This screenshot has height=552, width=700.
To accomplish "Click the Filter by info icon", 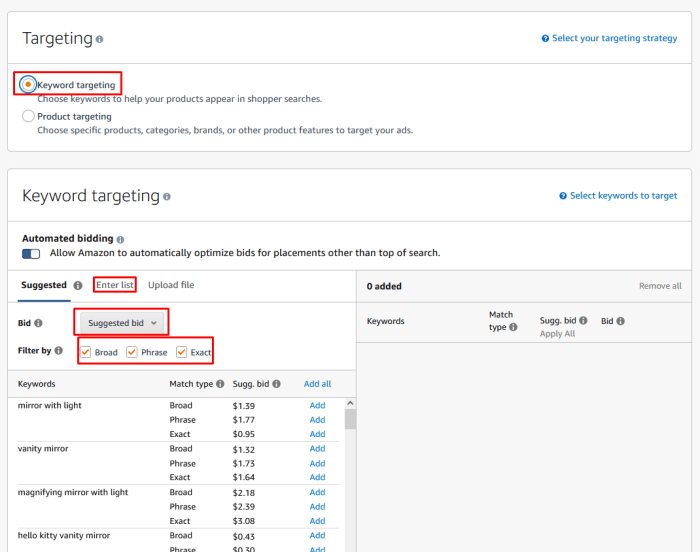I will click(59, 351).
